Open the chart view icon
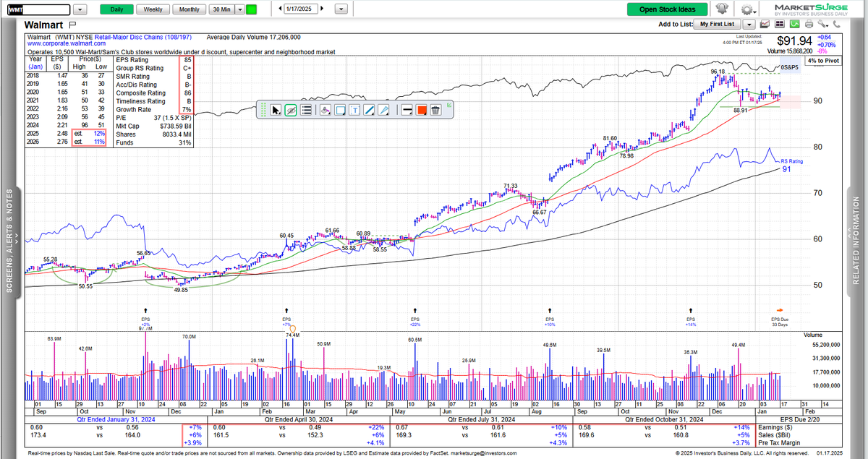 point(765,25)
